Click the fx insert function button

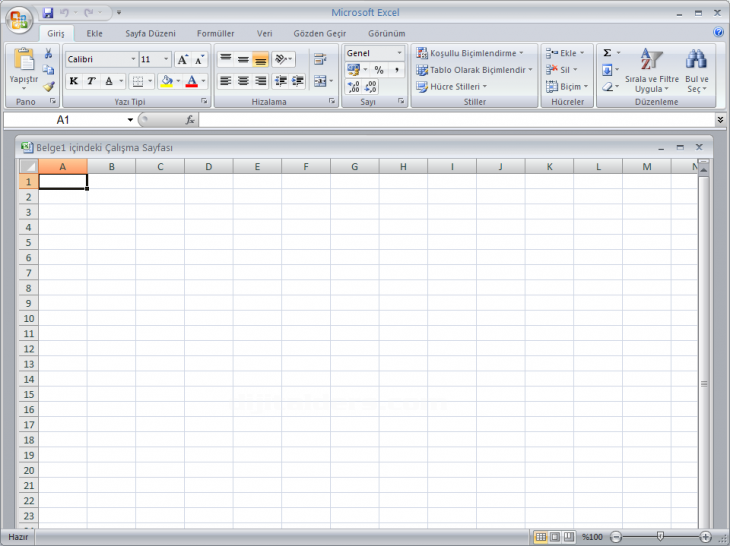click(190, 120)
